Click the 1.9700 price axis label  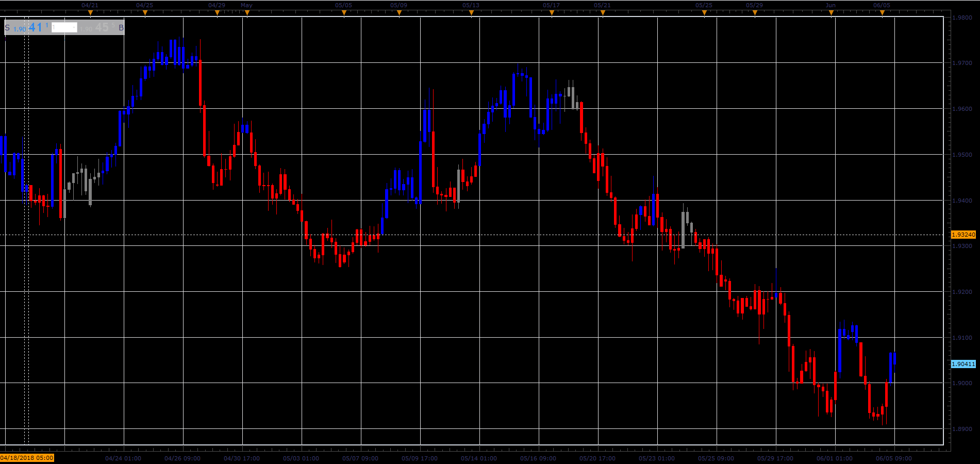click(x=962, y=63)
